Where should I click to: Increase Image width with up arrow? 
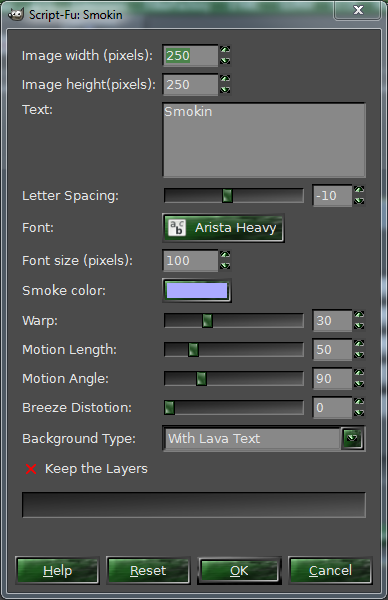click(225, 50)
